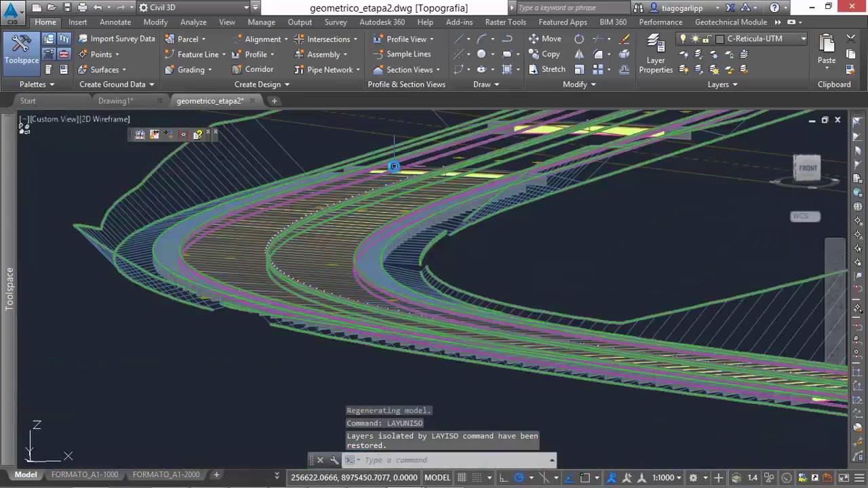This screenshot has width=868, height=488.
Task: Click the coordinates readout in status bar
Action: click(355, 477)
